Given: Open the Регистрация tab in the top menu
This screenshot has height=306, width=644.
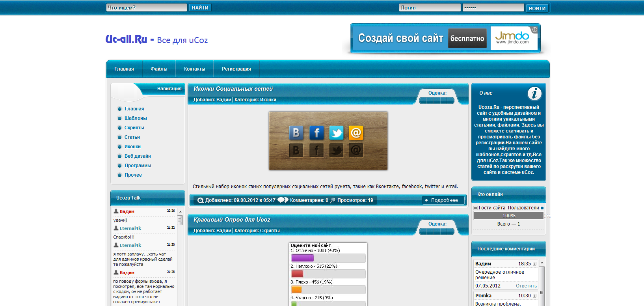Looking at the screenshot, I should [236, 69].
